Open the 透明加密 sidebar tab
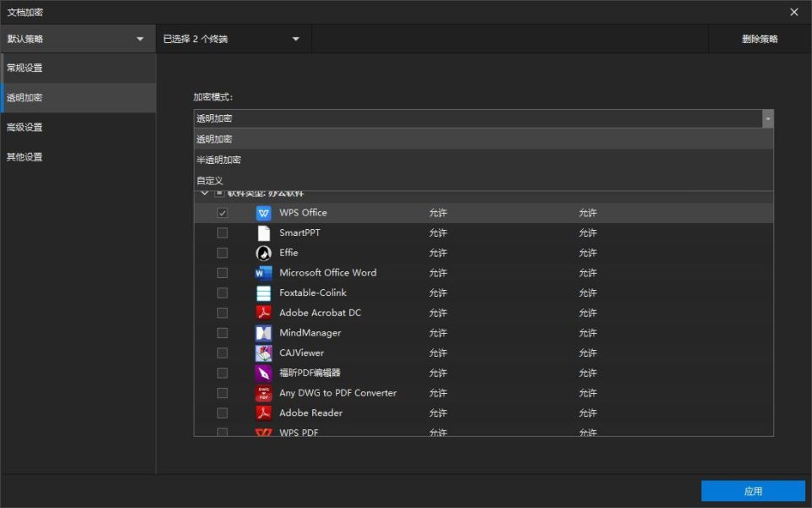This screenshot has height=508, width=812. click(x=78, y=98)
